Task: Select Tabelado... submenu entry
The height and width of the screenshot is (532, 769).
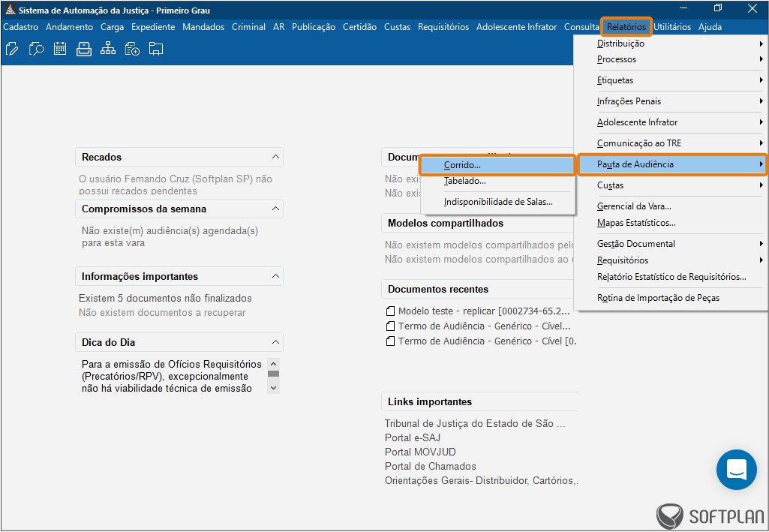Action: [x=497, y=181]
